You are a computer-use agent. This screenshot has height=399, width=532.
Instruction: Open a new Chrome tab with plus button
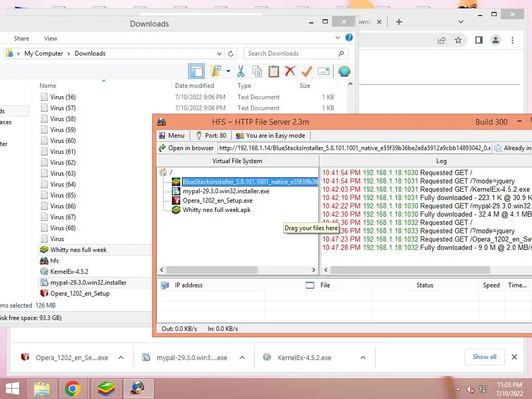[x=399, y=22]
